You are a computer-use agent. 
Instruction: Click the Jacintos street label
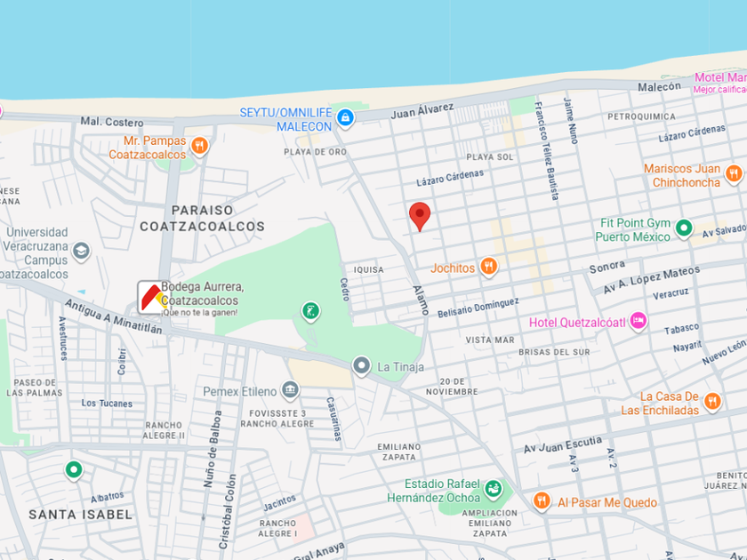click(279, 503)
